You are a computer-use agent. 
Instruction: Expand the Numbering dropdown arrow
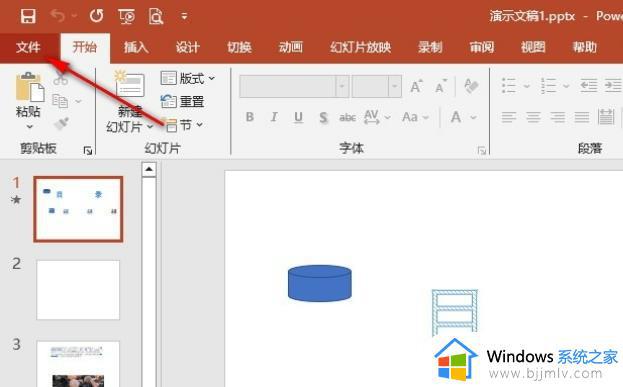[x=566, y=86]
